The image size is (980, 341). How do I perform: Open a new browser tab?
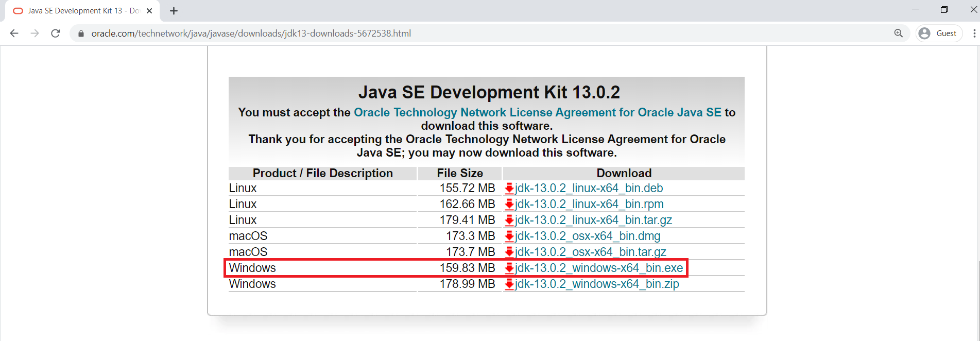[174, 11]
